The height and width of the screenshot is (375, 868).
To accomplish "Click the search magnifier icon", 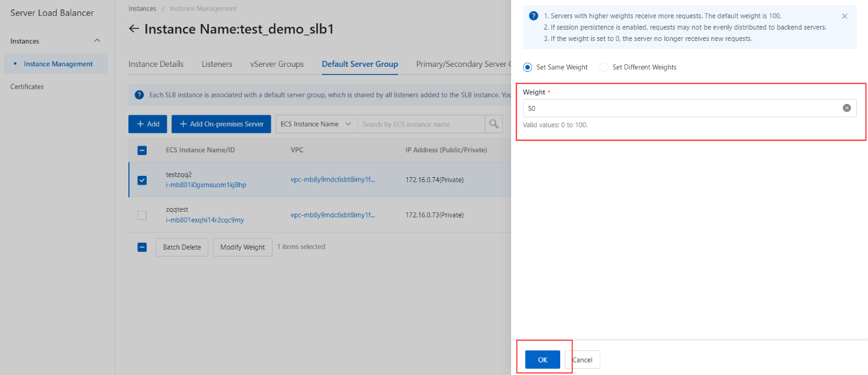I will pyautogui.click(x=494, y=124).
